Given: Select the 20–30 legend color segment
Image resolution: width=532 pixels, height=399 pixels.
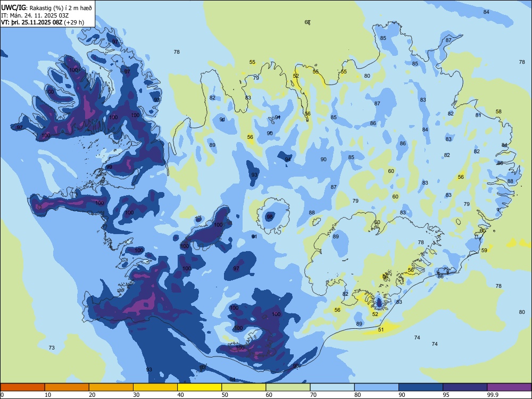Looking at the screenshot, I should click(x=111, y=387).
